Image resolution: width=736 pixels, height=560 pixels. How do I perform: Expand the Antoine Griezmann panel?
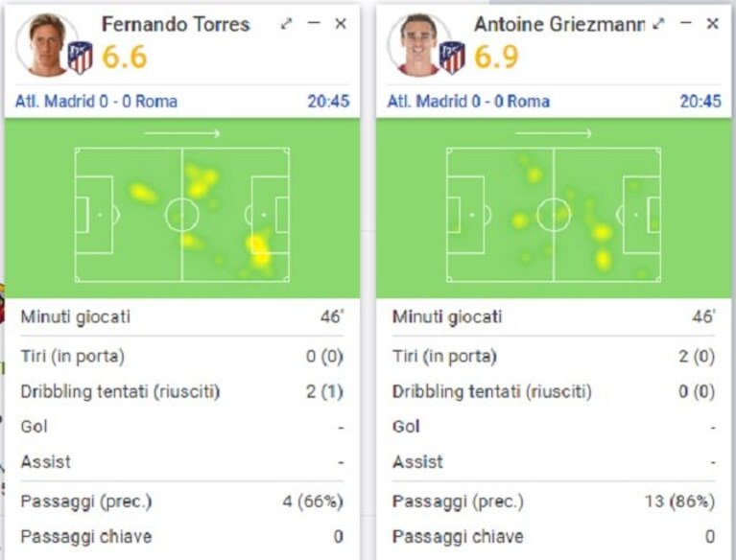(658, 23)
